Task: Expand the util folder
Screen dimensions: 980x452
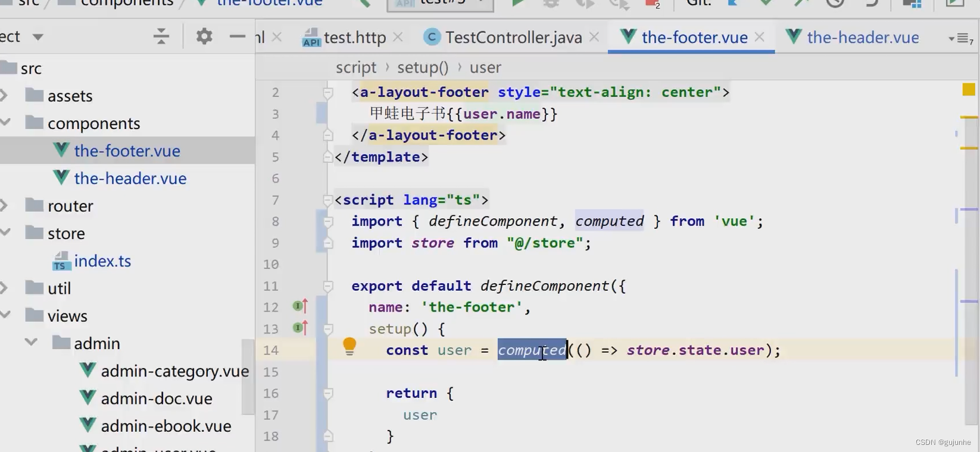Action: point(4,288)
